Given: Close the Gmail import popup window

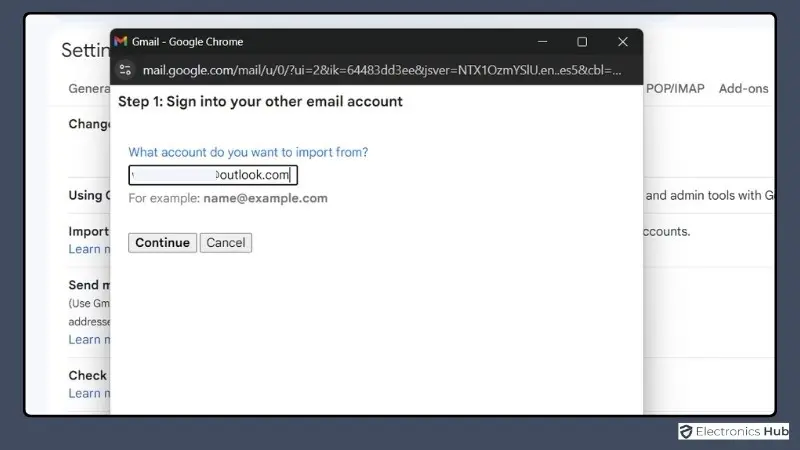Looking at the screenshot, I should 623,42.
